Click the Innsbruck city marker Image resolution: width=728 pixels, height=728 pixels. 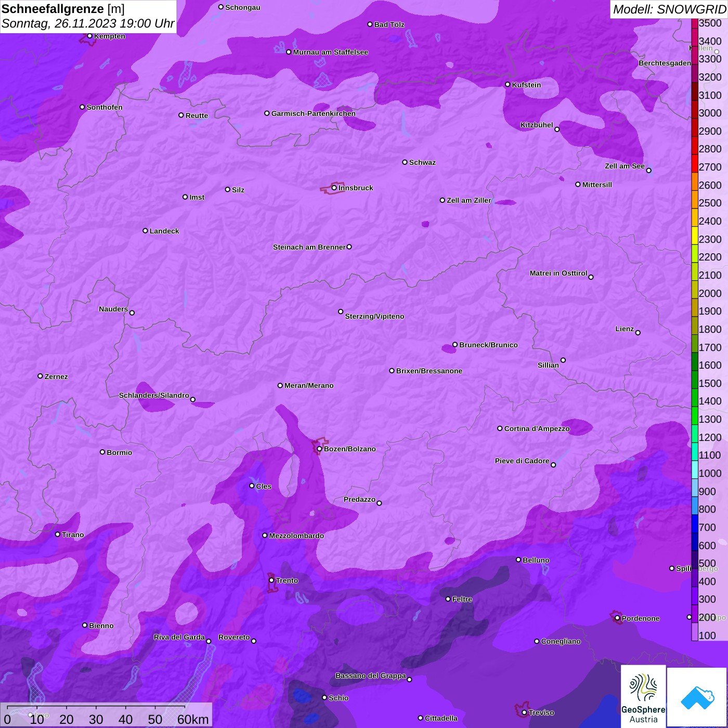point(334,188)
